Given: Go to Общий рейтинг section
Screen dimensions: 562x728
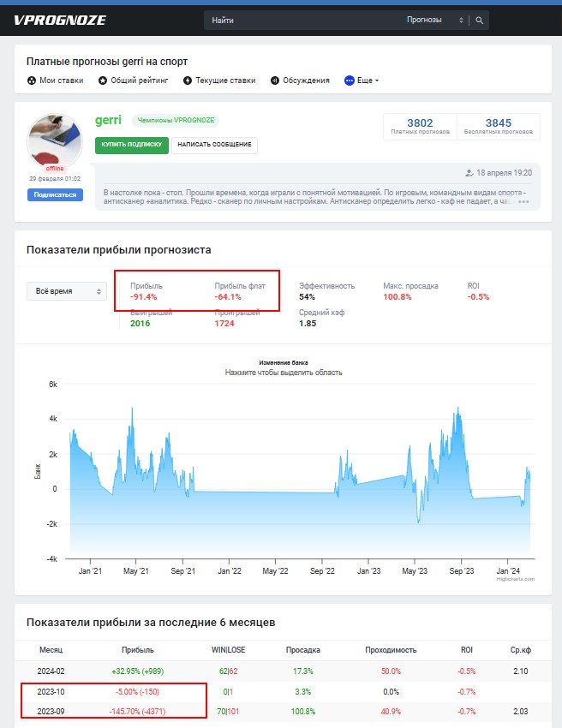Looking at the screenshot, I should click(139, 81).
